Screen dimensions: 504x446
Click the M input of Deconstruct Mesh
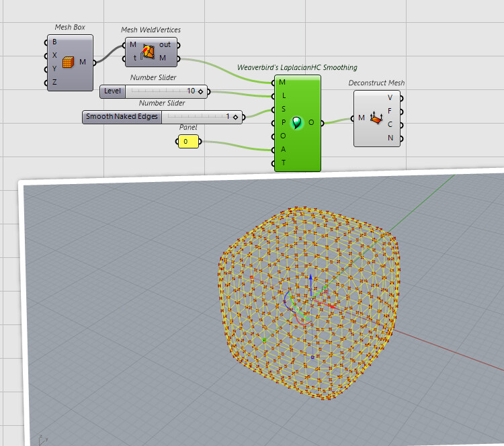(x=362, y=118)
